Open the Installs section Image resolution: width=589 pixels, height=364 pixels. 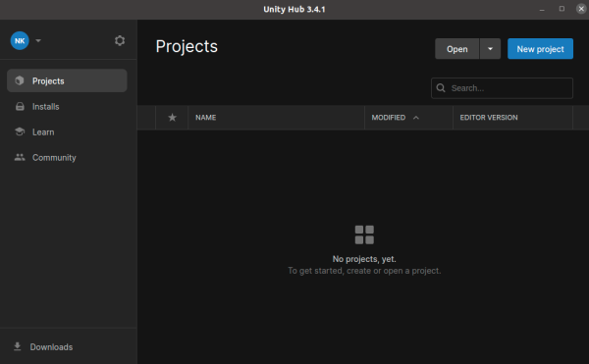[67, 107]
